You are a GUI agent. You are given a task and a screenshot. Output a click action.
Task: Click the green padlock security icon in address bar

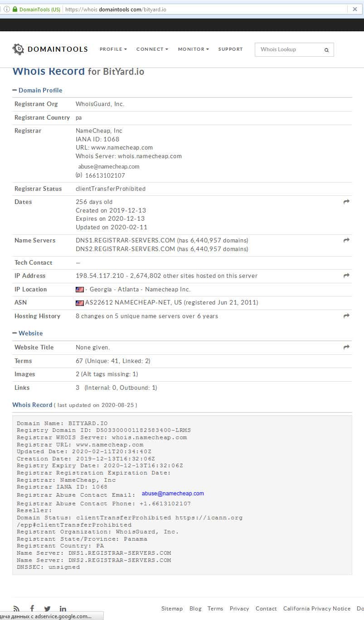tap(15, 9)
